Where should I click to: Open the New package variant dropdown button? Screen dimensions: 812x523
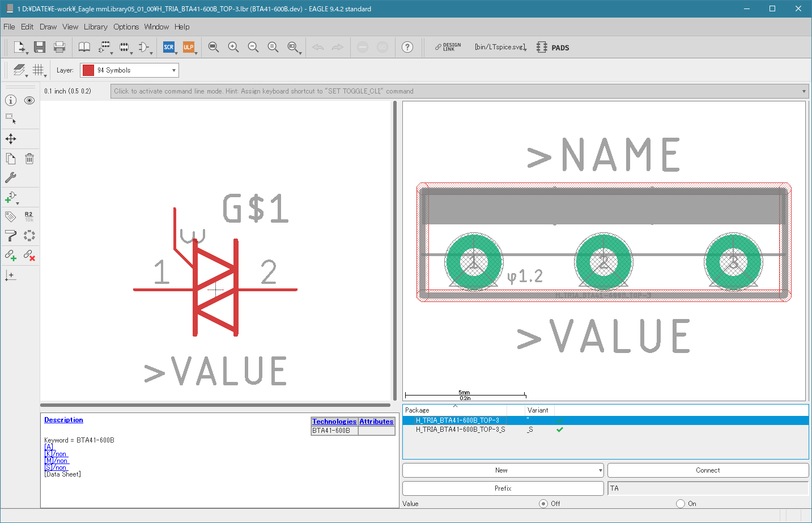tap(503, 470)
